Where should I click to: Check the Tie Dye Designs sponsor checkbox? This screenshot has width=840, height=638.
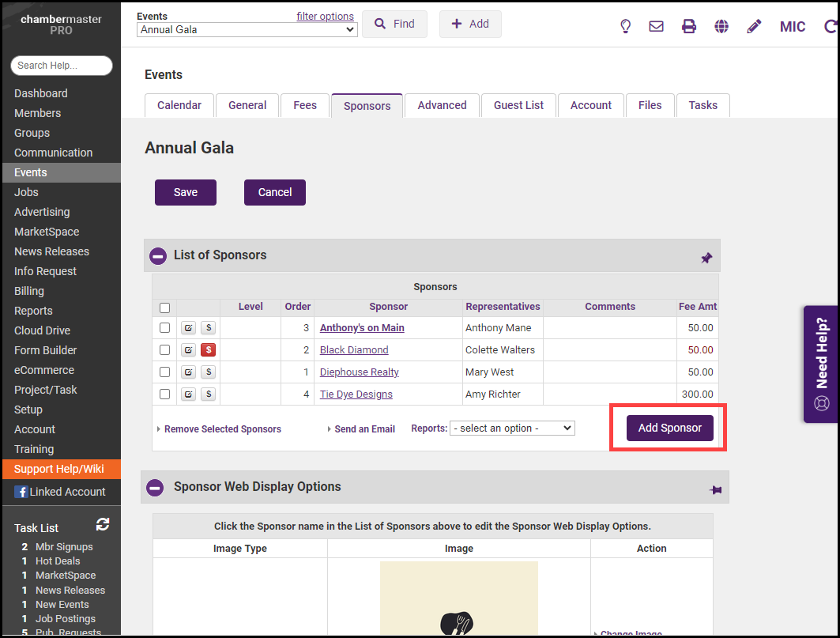click(165, 395)
